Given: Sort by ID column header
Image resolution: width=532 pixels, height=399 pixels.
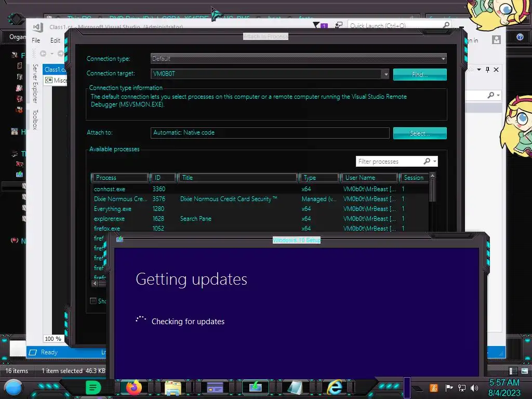Looking at the screenshot, I should coord(163,178).
